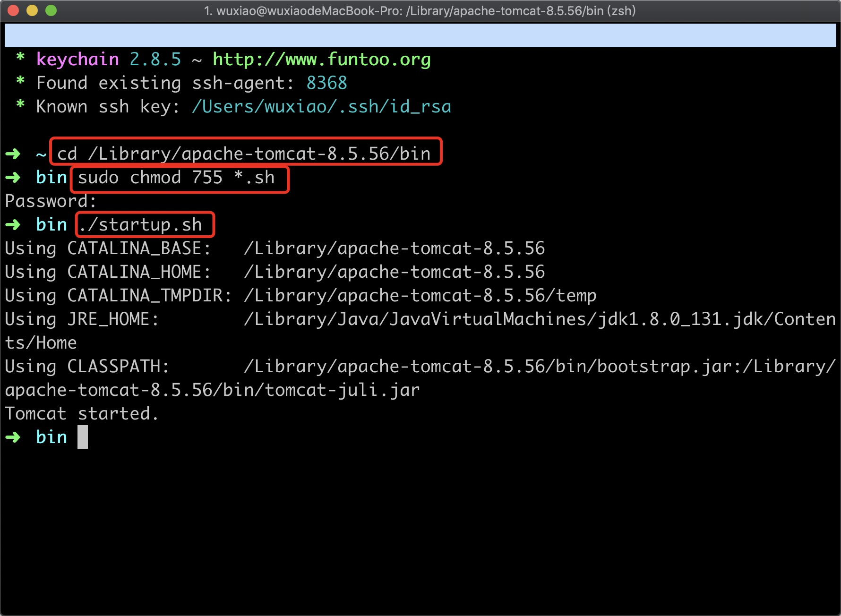Click the 'bin' directory name in last prompt
Screen dimensions: 841x616
51,437
